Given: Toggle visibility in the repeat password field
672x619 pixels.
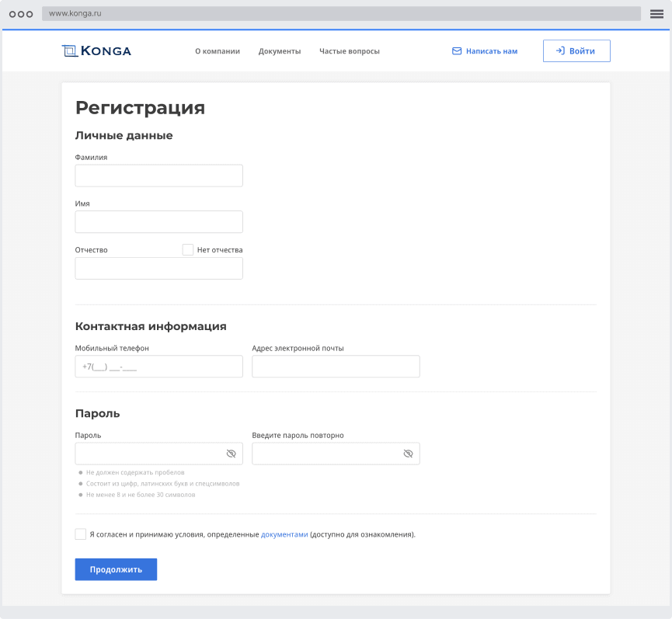Looking at the screenshot, I should [x=408, y=454].
